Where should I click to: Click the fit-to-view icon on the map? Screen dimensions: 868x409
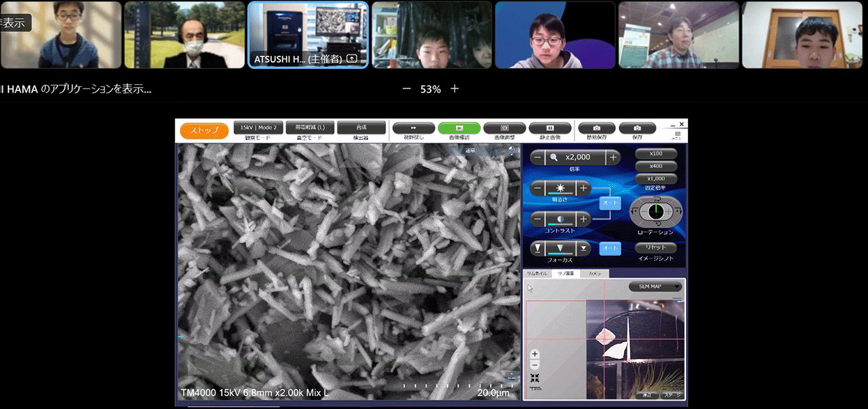(535, 378)
